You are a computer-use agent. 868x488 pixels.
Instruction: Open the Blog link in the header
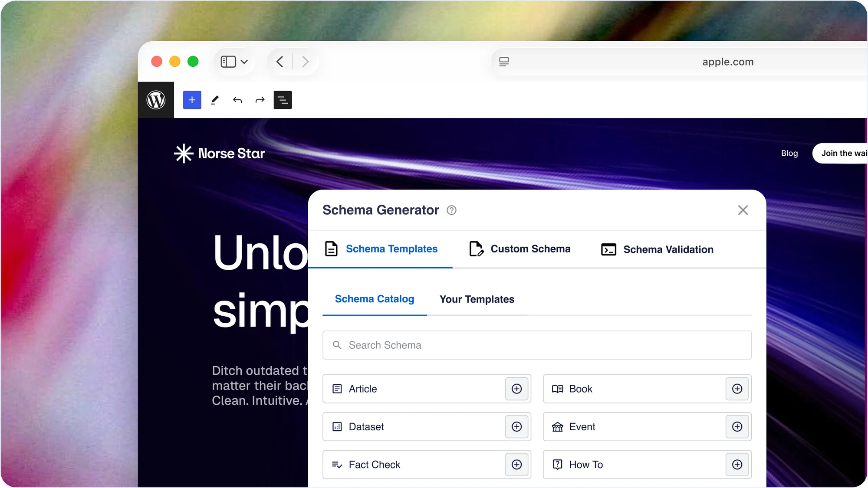coord(789,153)
